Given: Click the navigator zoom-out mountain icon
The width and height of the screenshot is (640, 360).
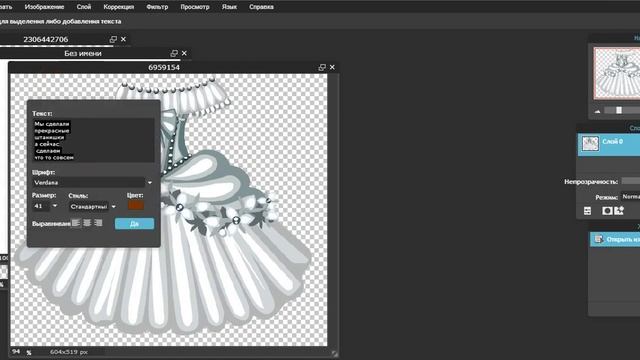Looking at the screenshot, I should pyautogui.click(x=598, y=111).
